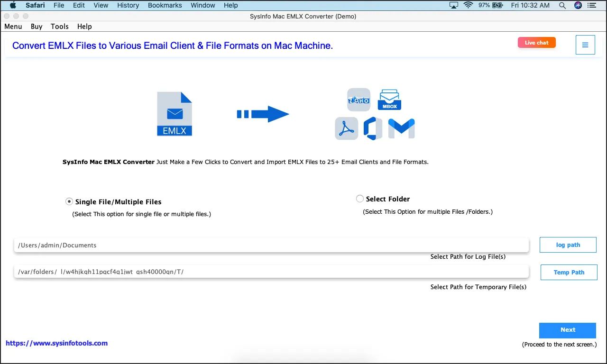Click the Office 365 icon
Image resolution: width=607 pixels, height=364 pixels.
click(x=373, y=128)
